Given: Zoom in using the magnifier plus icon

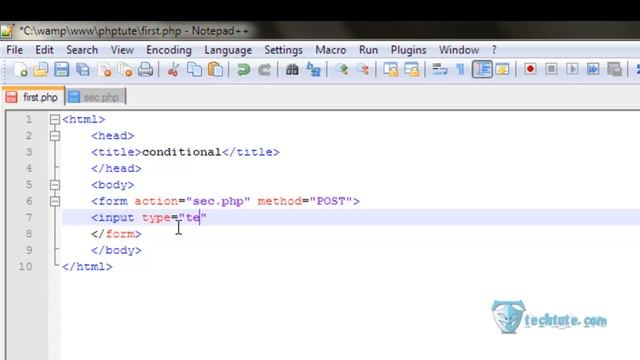Looking at the screenshot, I should pos(342,70).
